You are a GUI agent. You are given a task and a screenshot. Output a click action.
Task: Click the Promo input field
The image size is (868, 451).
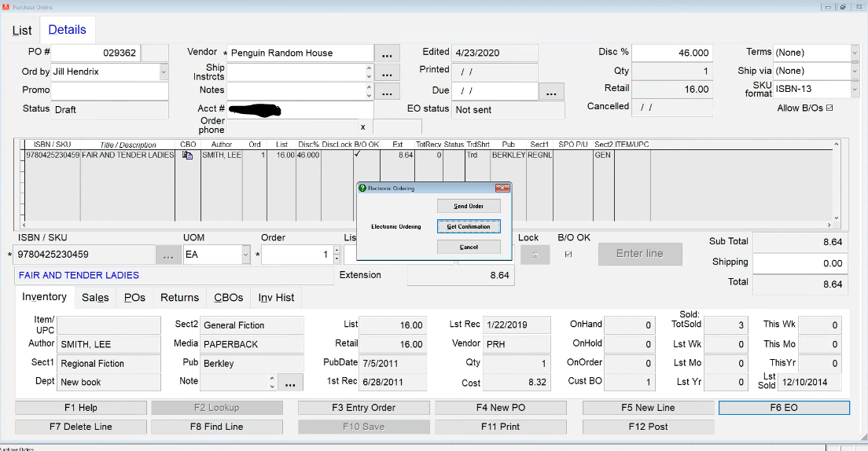[109, 91]
